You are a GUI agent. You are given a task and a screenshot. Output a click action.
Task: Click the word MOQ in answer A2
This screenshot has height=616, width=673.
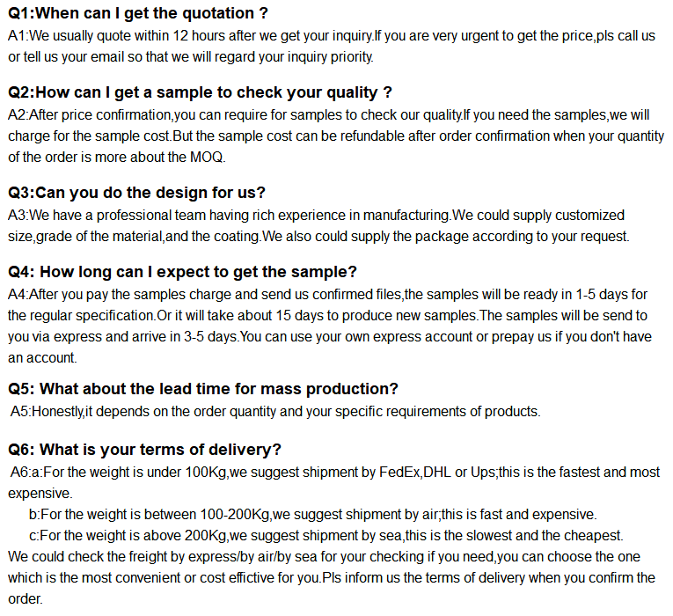pyautogui.click(x=207, y=158)
